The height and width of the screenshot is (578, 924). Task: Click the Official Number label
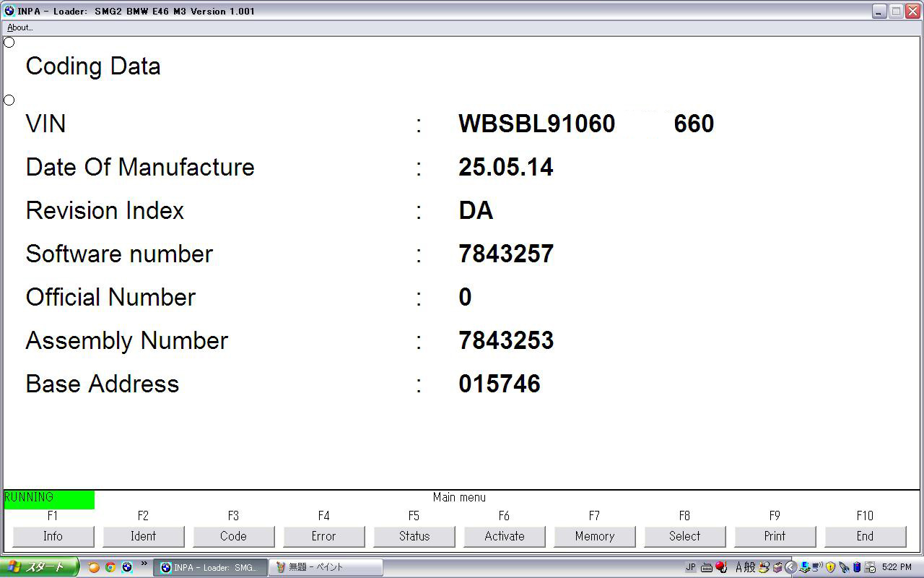coord(110,297)
